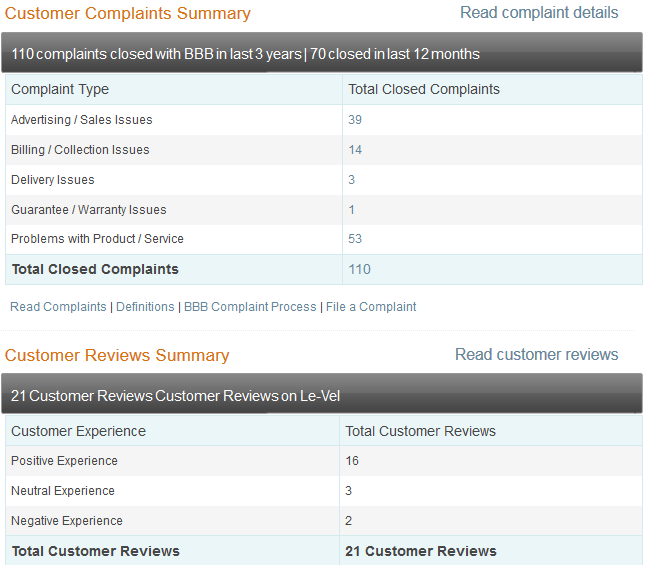Open the Read Complaints link below table
Viewport: 649px width, 565px height.
[58, 307]
